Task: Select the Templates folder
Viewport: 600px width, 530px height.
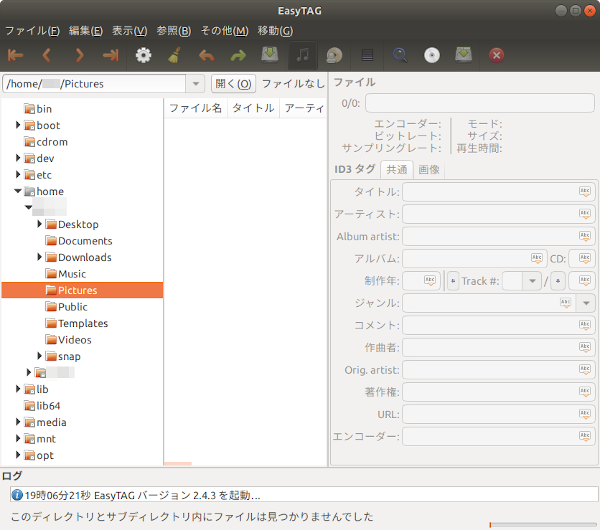Action: point(83,323)
